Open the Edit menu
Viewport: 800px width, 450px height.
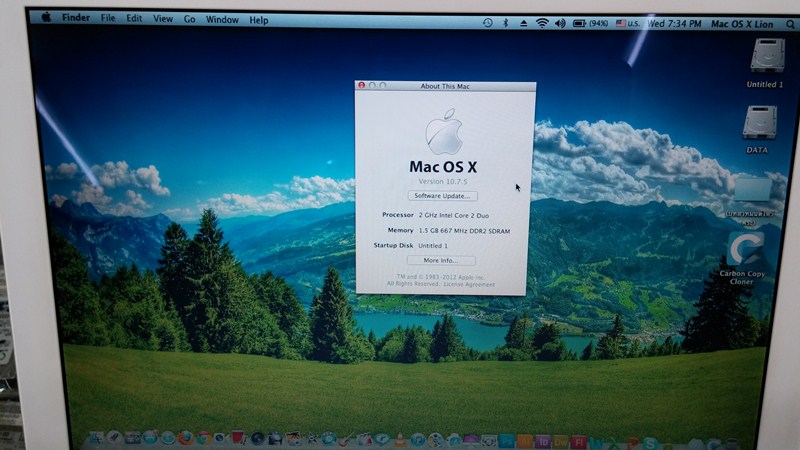[134, 18]
